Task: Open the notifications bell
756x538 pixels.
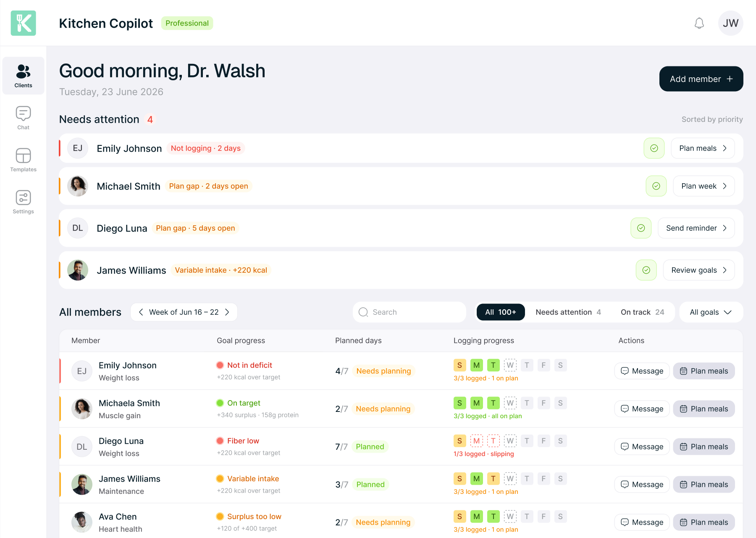Action: [699, 23]
